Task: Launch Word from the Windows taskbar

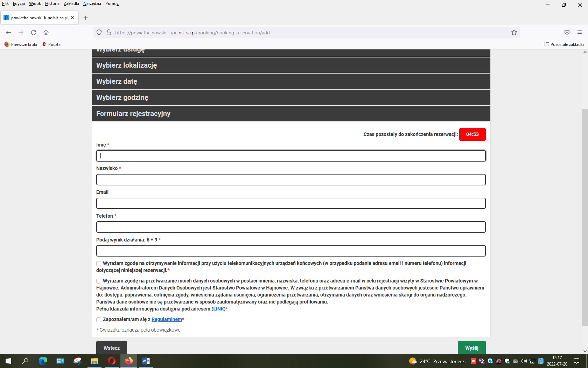Action: [146, 361]
